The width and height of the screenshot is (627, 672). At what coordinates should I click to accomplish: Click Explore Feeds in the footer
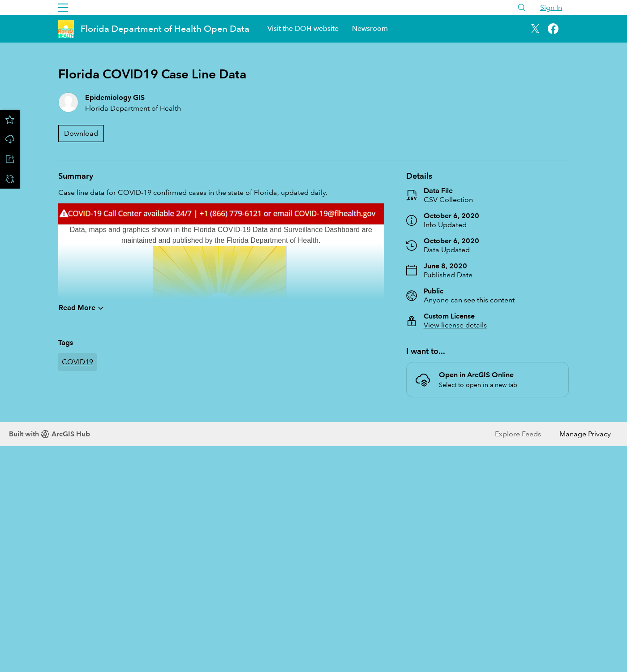[x=518, y=434]
